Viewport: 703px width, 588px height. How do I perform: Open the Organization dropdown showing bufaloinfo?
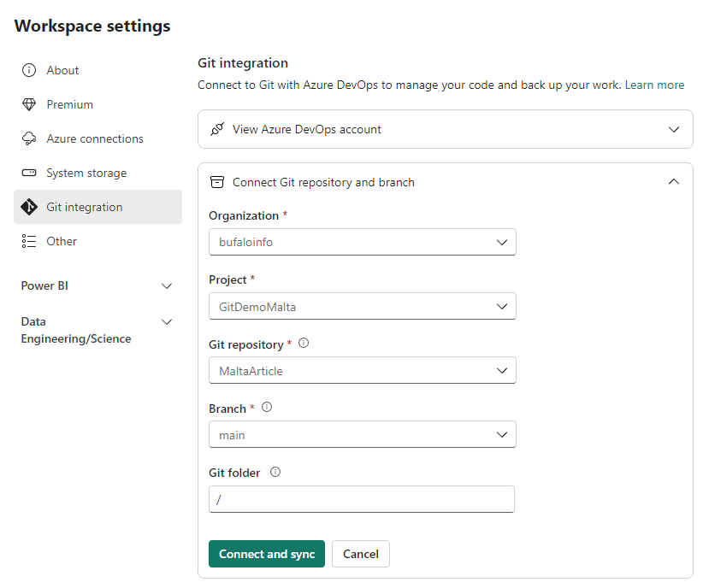click(363, 242)
